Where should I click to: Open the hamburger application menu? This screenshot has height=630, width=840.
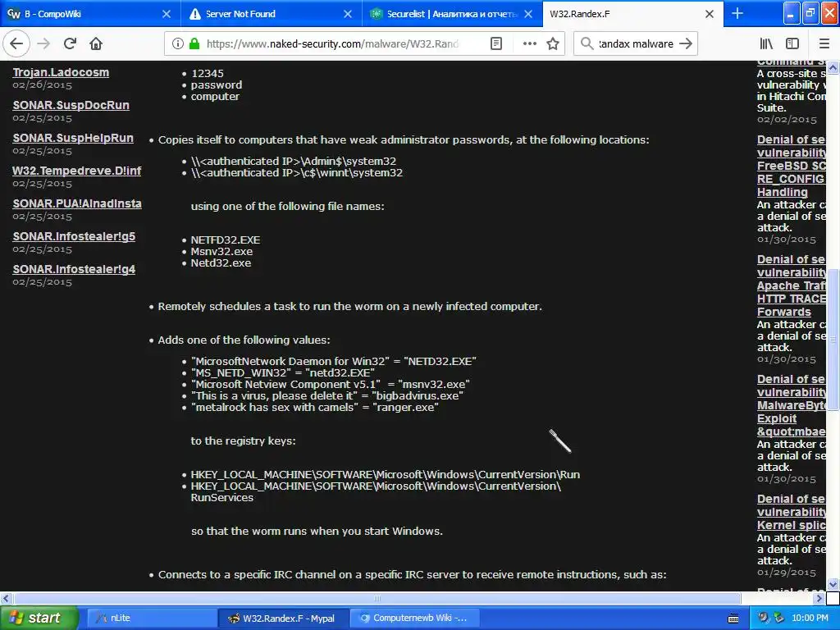point(824,43)
